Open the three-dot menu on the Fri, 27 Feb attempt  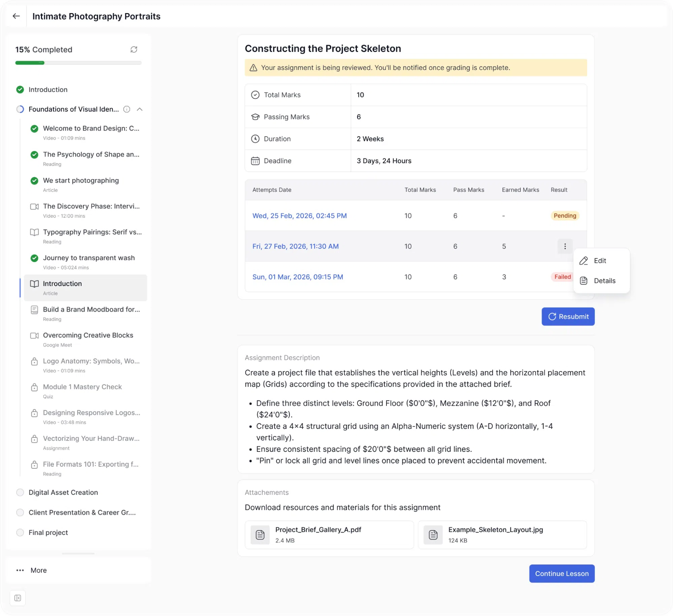pos(565,246)
